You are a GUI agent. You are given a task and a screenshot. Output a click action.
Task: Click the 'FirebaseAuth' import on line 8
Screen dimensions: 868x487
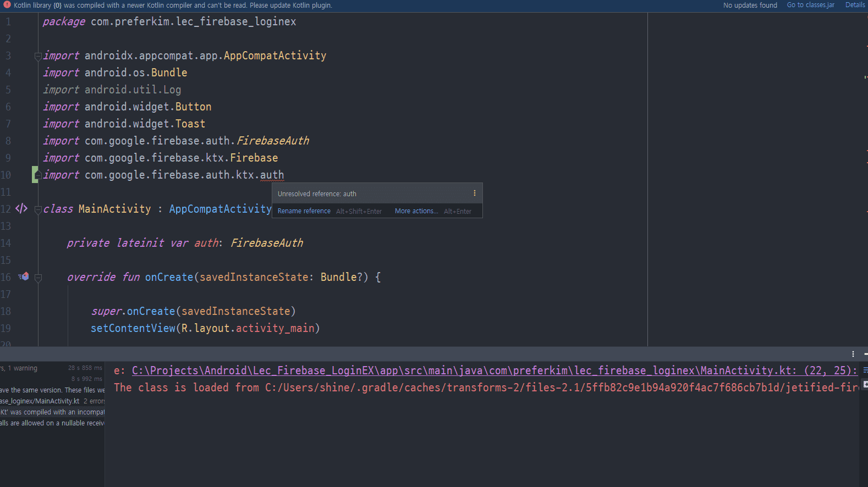(x=273, y=141)
